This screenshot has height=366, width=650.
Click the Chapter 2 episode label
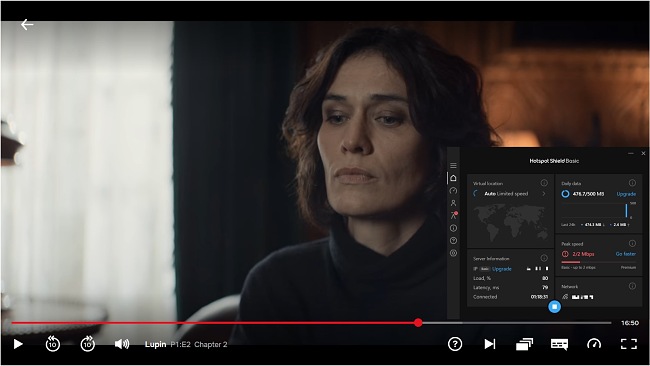(x=211, y=344)
